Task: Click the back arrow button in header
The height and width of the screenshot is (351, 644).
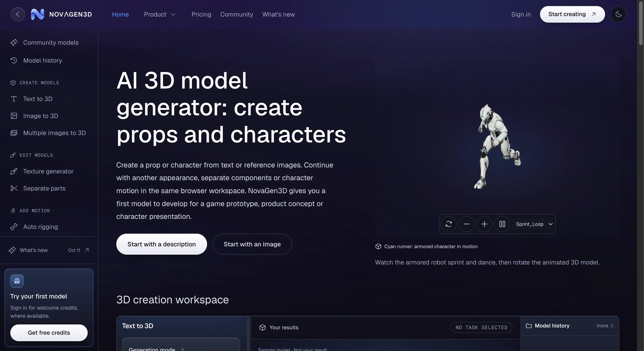Action: [18, 14]
